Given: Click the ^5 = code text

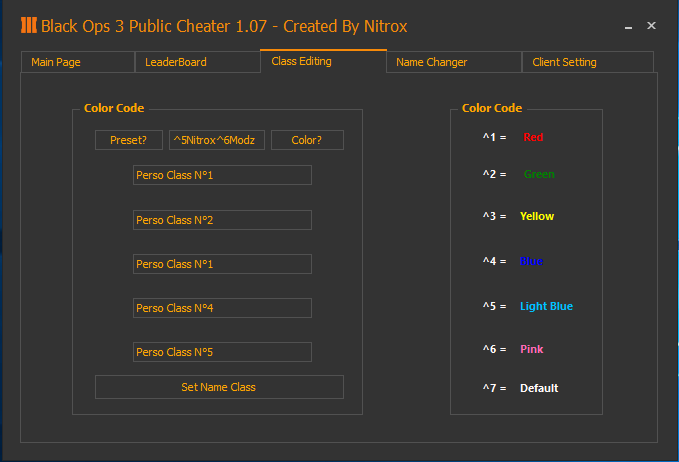Looking at the screenshot, I should point(494,306).
